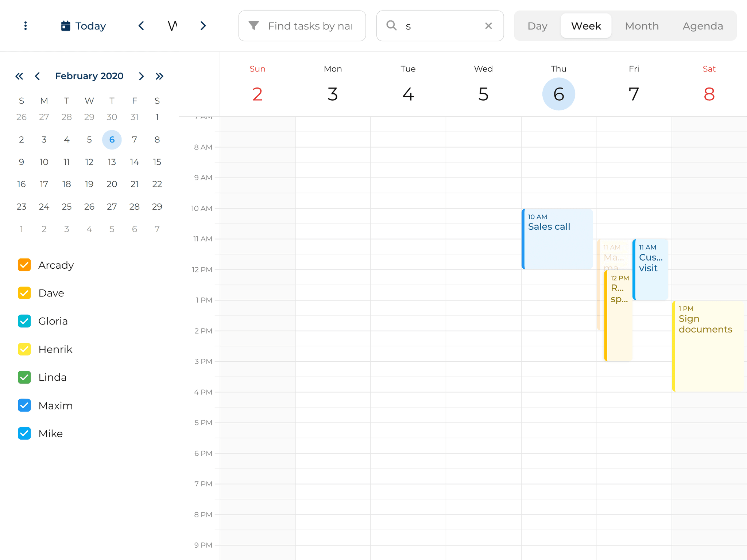Advance a year with the double-right chevron

coord(160,76)
